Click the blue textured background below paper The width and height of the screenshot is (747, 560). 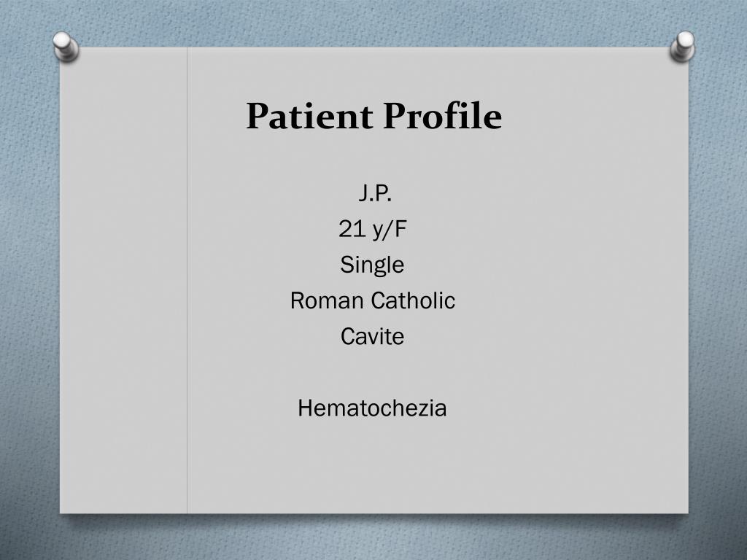point(373,538)
